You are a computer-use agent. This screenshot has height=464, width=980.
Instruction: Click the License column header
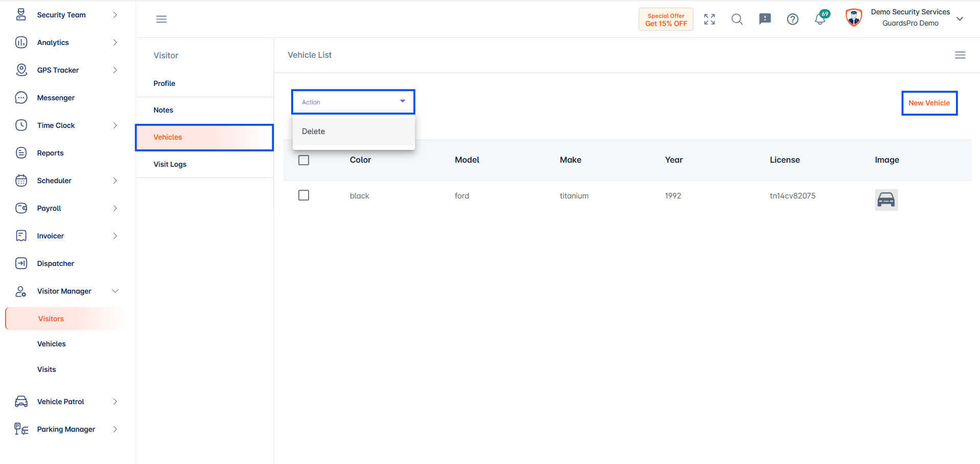click(x=785, y=160)
